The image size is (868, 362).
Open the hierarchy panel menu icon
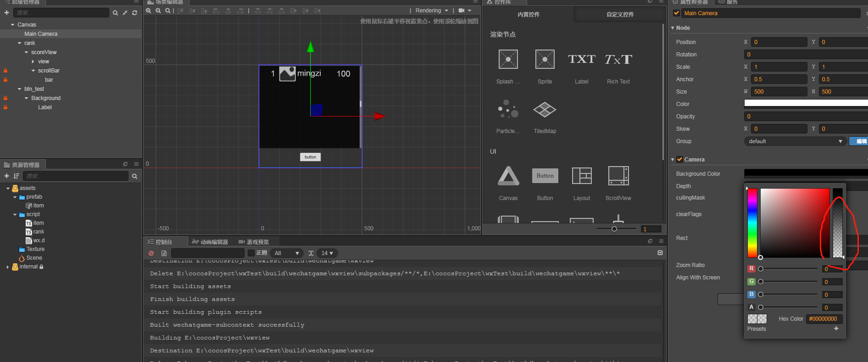pos(136,2)
